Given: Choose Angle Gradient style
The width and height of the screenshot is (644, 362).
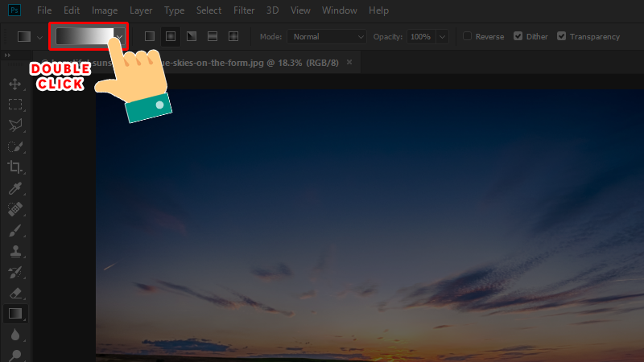Looking at the screenshot, I should [x=192, y=36].
